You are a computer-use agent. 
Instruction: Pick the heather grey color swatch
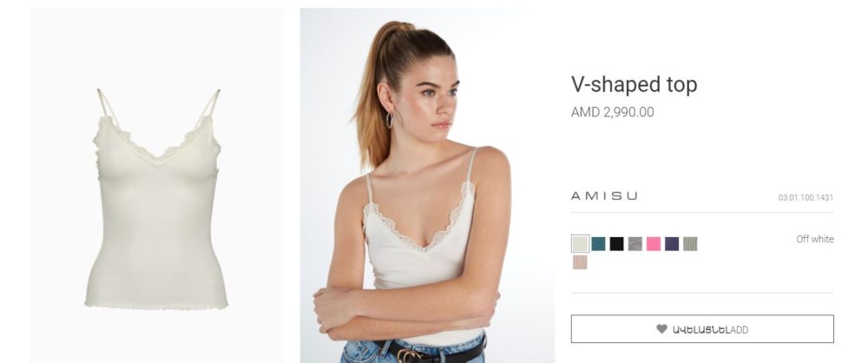[635, 244]
